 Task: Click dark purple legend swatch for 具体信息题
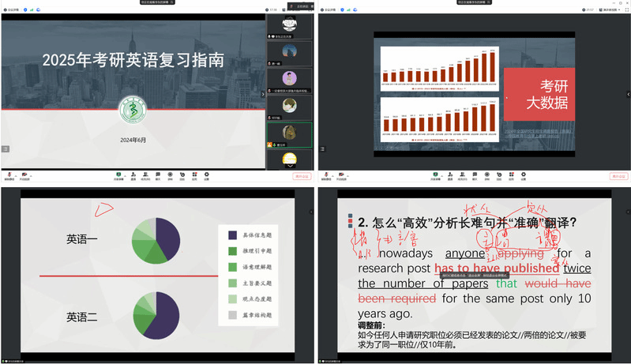(232, 235)
